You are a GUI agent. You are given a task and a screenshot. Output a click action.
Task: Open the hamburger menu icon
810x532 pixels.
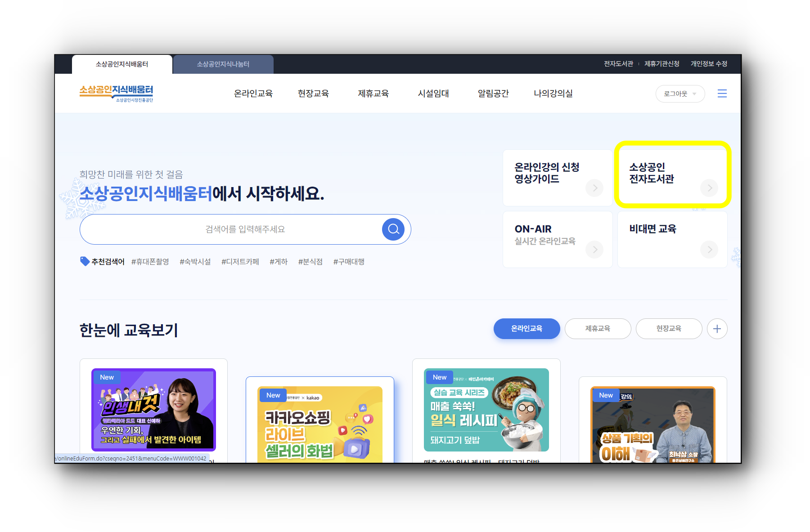click(x=722, y=94)
